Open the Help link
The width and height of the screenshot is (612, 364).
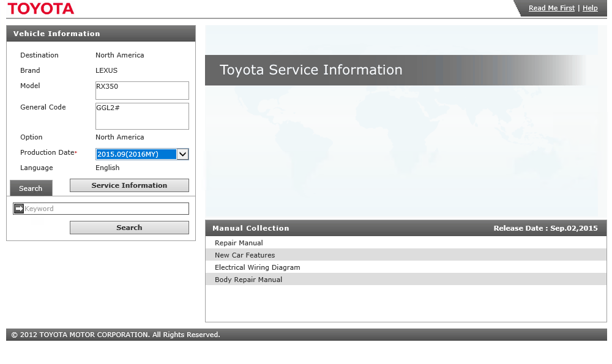tap(590, 8)
